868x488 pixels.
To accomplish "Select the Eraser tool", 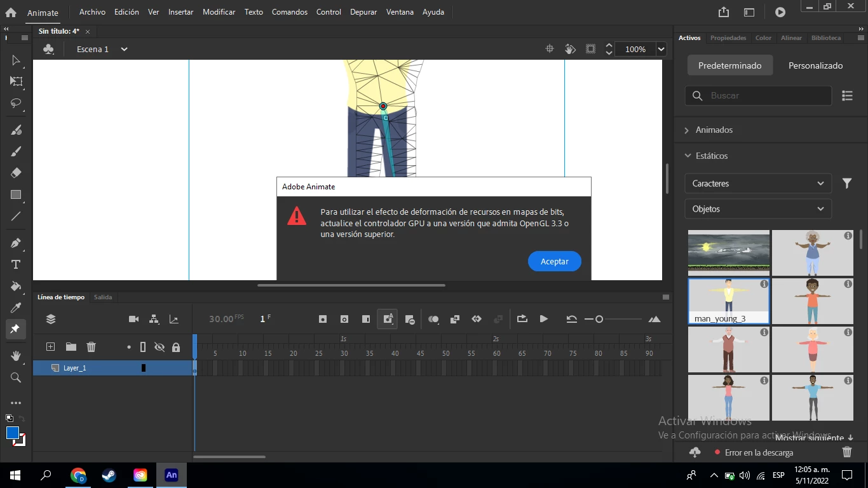I will (x=17, y=173).
